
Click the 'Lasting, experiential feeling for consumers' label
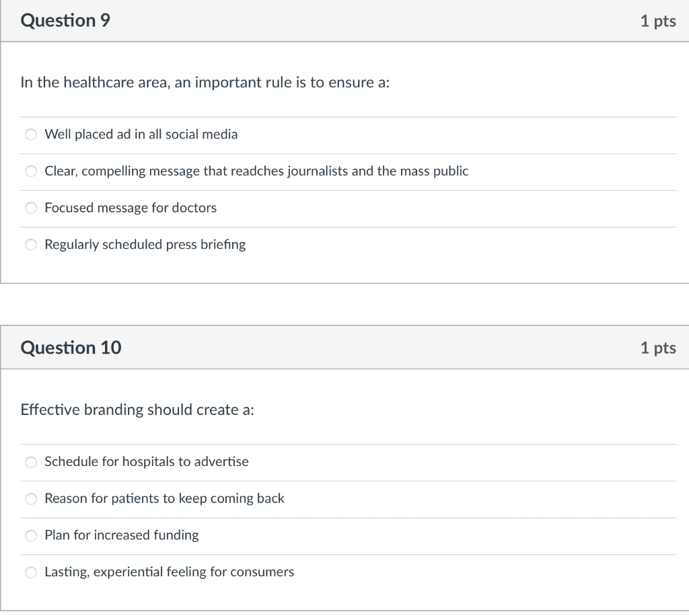(x=169, y=572)
